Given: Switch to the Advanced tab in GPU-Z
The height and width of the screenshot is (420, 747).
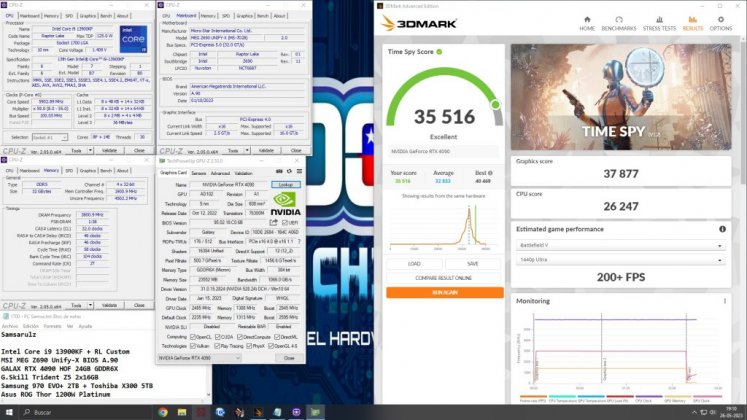Looking at the screenshot, I should [220, 173].
